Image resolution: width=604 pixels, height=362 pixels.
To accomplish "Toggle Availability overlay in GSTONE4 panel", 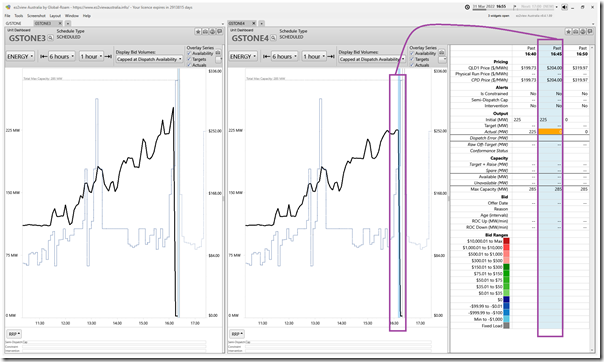I will tap(412, 53).
